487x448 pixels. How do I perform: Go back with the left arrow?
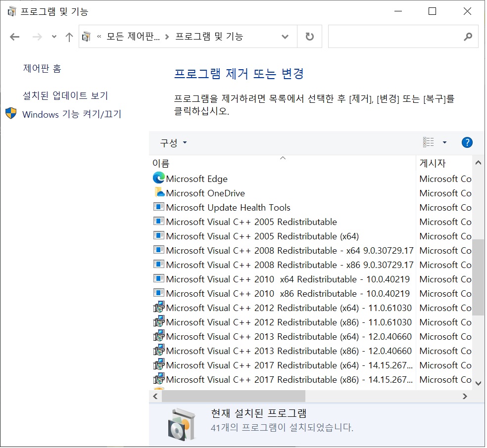click(x=14, y=37)
